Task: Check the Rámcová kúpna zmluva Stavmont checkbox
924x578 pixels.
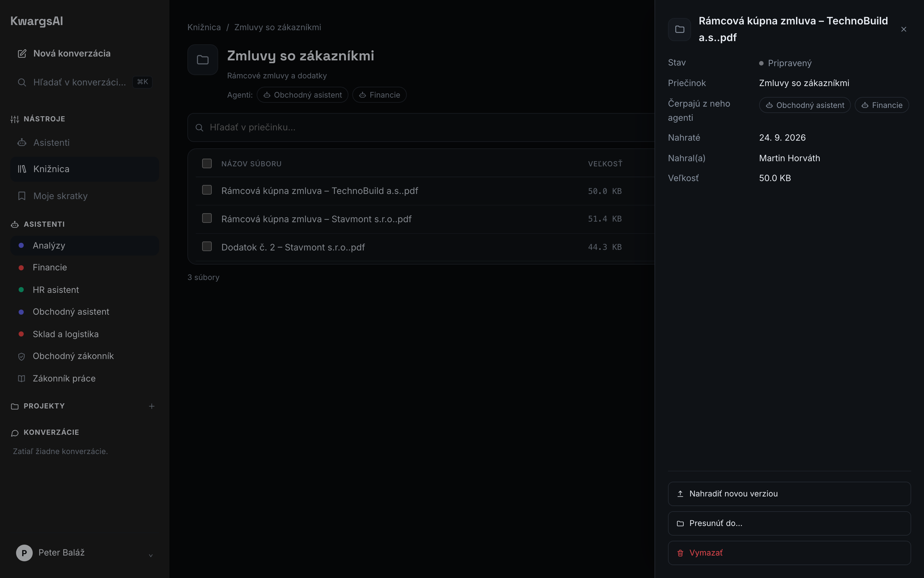Action: tap(207, 218)
